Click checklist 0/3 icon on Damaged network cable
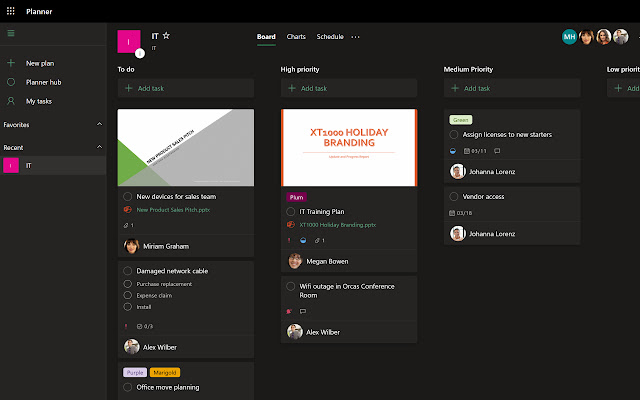 pos(140,326)
